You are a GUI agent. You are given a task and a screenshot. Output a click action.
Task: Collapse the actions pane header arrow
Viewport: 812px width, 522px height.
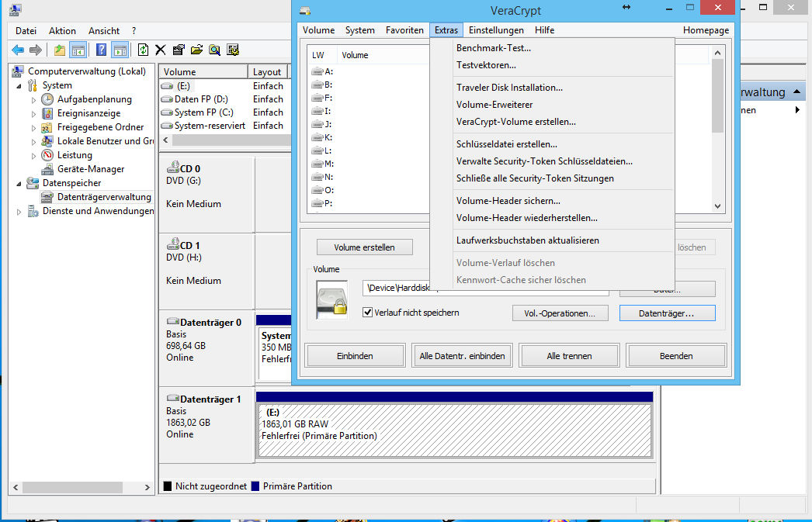pos(797,92)
